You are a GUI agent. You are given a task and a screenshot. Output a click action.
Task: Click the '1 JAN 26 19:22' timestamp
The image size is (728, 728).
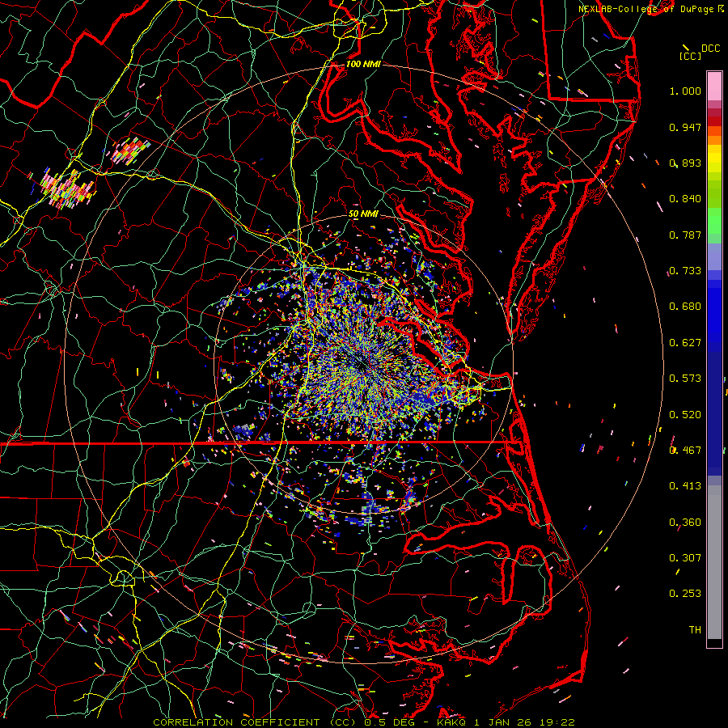[525, 722]
